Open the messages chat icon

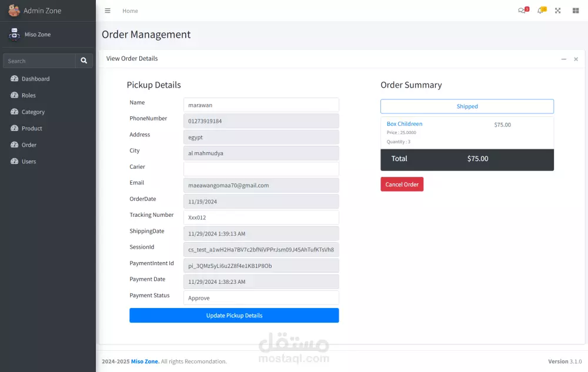click(522, 11)
